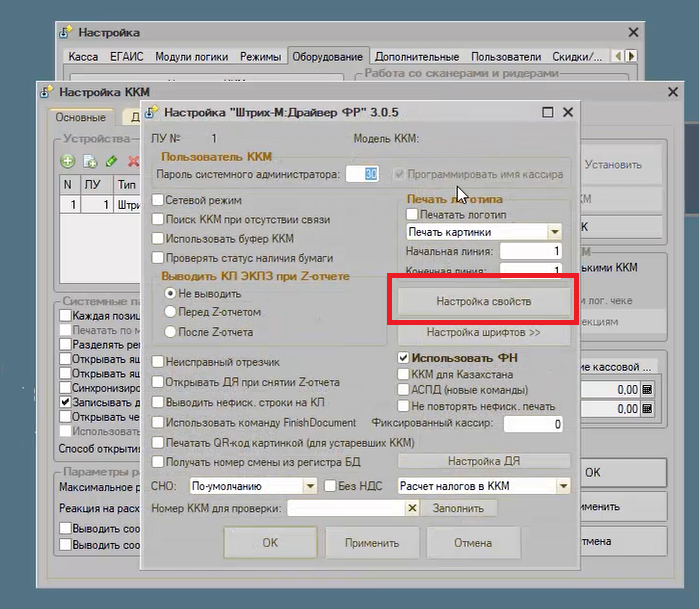Open the СНО По-умолчанию dropdown
The width and height of the screenshot is (699, 609).
(310, 486)
